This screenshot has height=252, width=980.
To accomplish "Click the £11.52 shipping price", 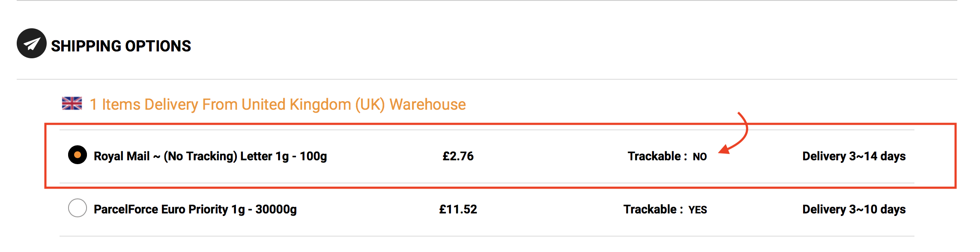I will (458, 209).
